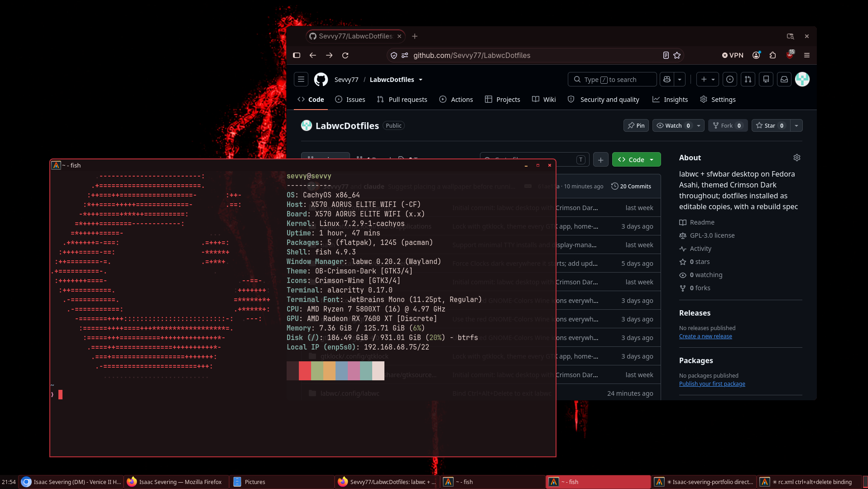Click the add file plus button

pos(601,160)
